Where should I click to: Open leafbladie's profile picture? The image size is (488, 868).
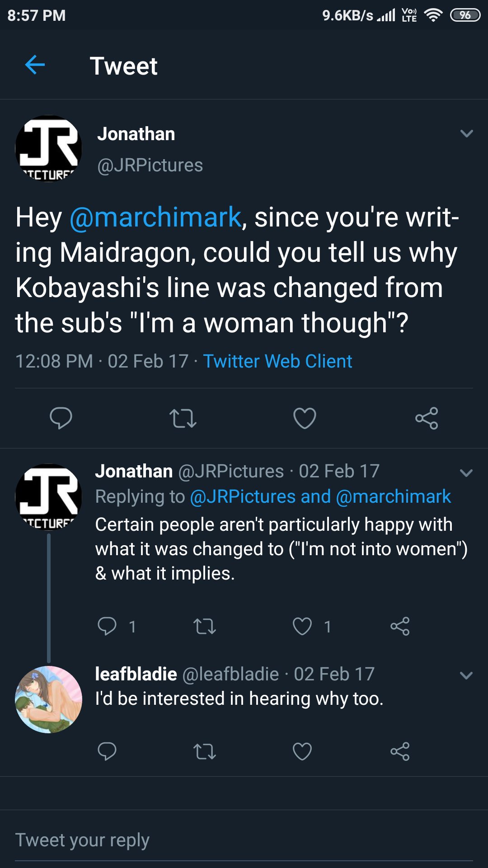pyautogui.click(x=49, y=699)
